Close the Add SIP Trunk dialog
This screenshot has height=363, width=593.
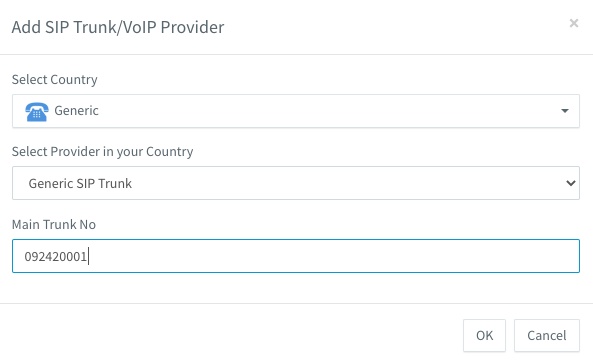tap(574, 23)
